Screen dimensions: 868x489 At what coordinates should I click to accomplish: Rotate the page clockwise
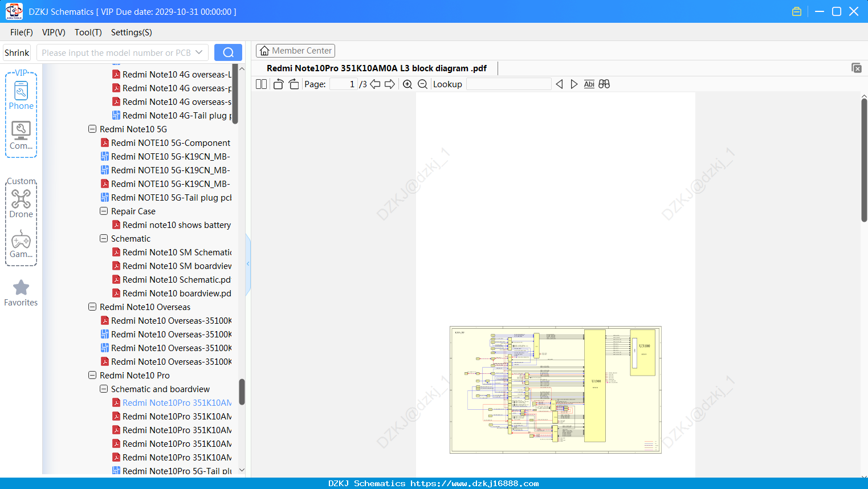click(x=294, y=84)
